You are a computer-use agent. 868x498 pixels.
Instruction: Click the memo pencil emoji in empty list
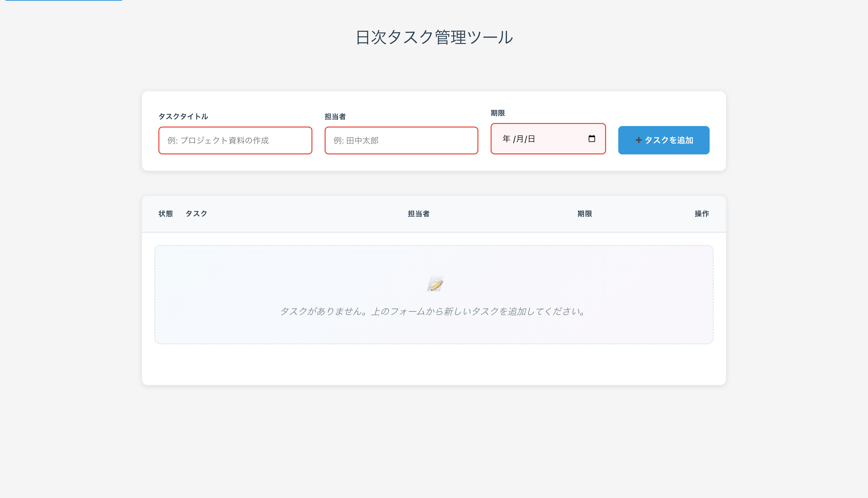tap(435, 283)
